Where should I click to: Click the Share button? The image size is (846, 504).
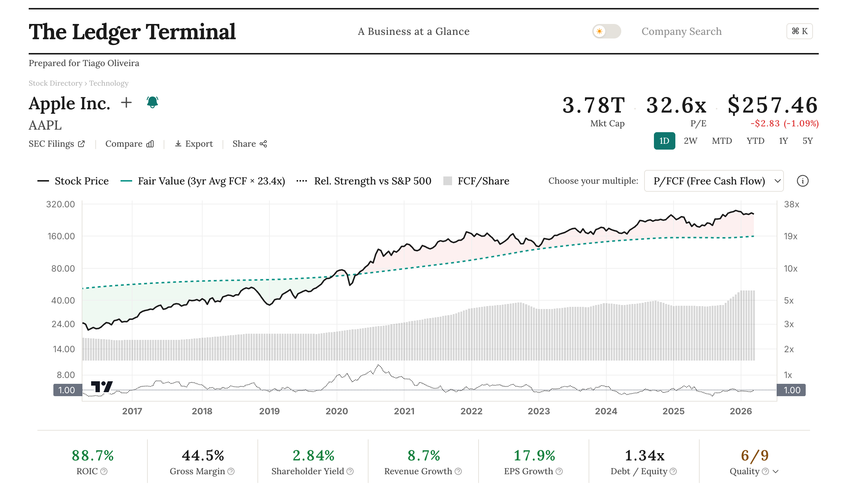pos(250,144)
